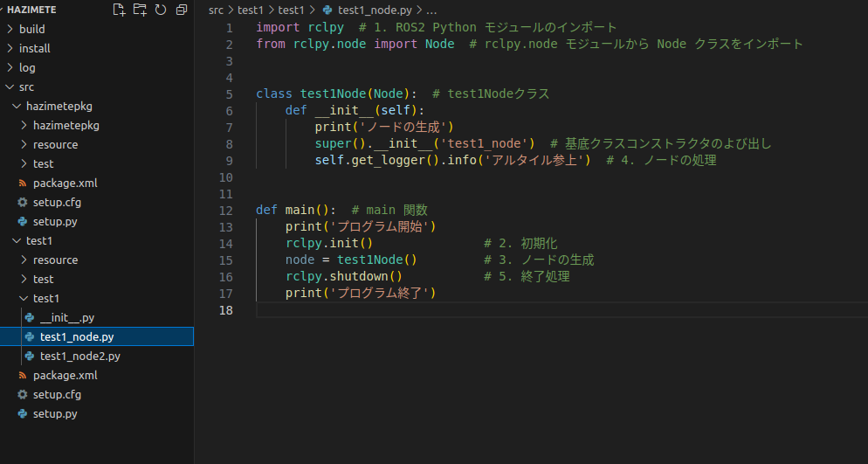Select test1_node.py in the file tree

tap(77, 337)
